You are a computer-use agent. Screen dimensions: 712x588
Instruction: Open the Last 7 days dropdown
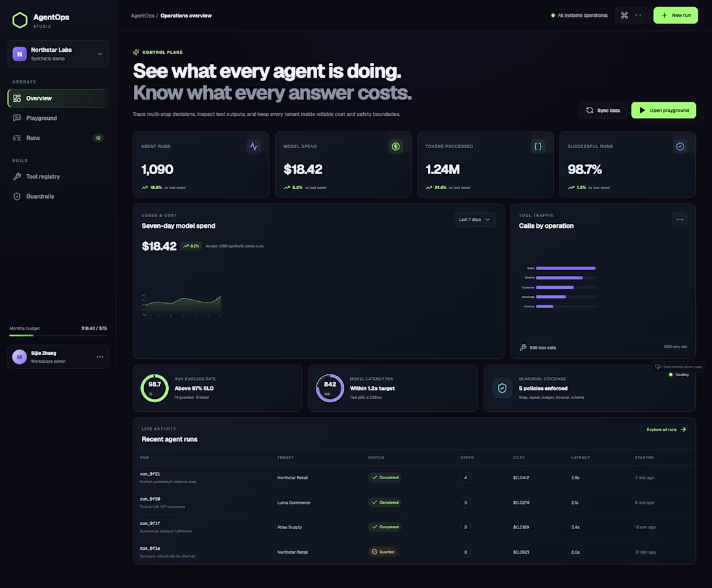pyautogui.click(x=474, y=220)
